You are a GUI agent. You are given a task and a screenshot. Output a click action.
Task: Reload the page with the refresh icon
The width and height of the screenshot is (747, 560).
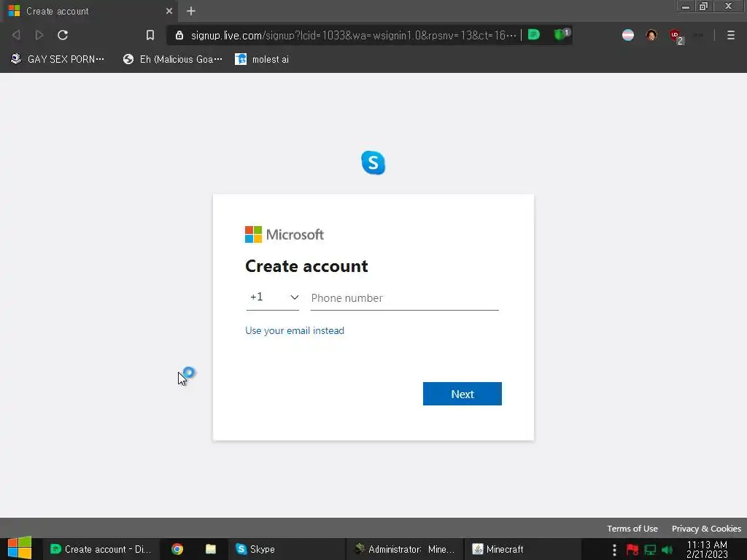coord(63,35)
